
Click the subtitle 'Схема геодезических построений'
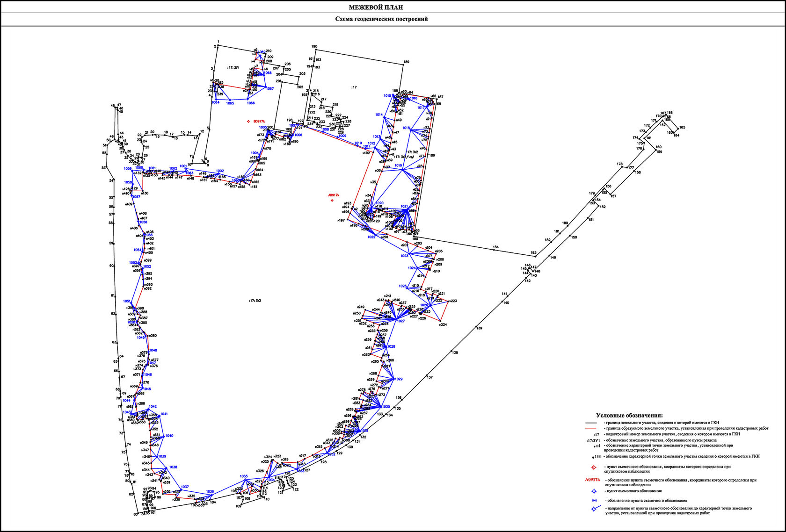(x=381, y=19)
